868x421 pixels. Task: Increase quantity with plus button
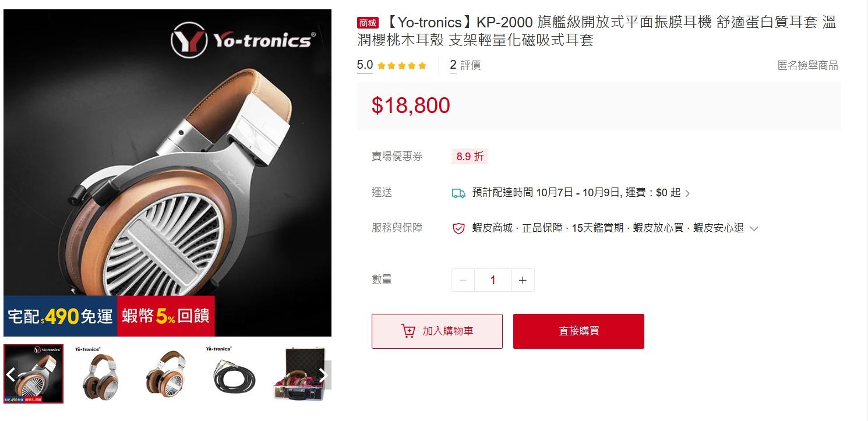523,280
